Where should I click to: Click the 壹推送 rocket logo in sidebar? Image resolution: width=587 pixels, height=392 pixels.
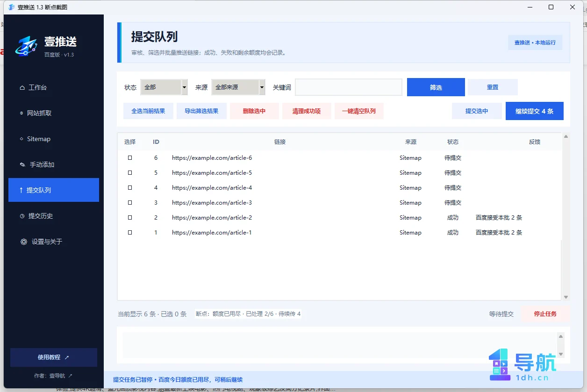pyautogui.click(x=26, y=46)
